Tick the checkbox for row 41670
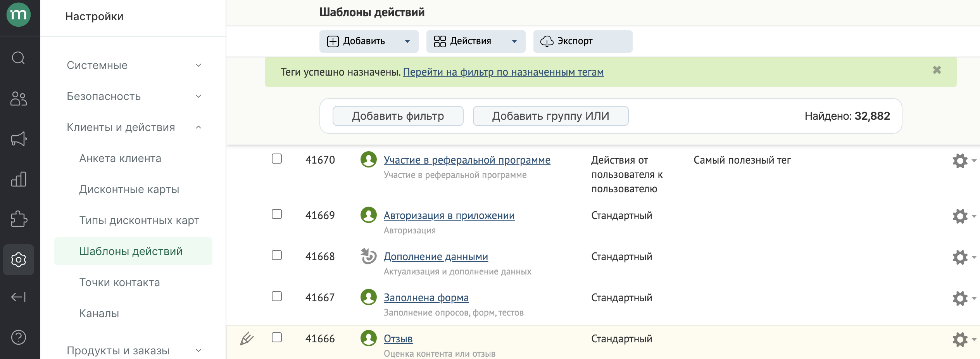The width and height of the screenshot is (980, 359). 277,159
